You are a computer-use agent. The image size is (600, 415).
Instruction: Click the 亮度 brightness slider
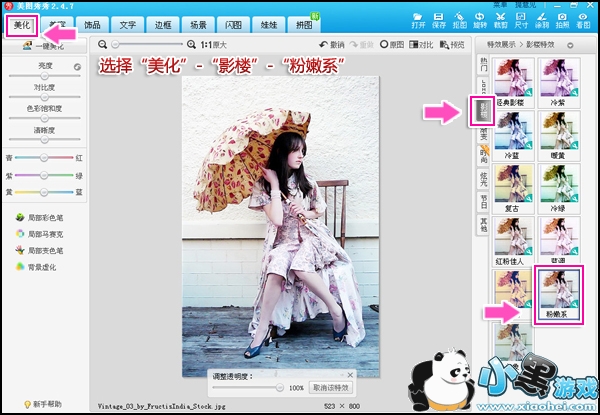45,76
